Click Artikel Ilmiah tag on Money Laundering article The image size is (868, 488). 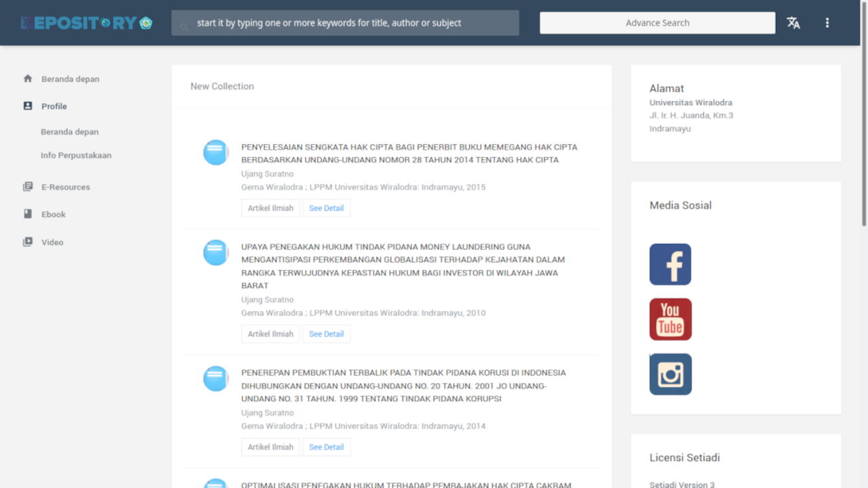coord(270,334)
